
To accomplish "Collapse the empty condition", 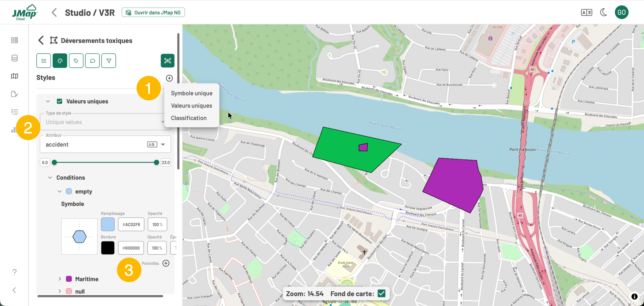I will [60, 191].
